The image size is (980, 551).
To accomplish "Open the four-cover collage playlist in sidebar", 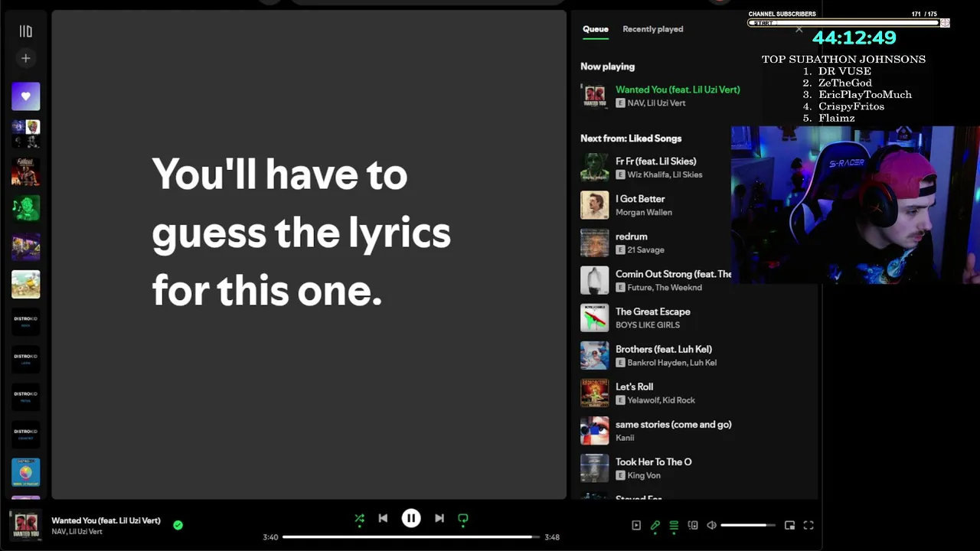I will (25, 134).
